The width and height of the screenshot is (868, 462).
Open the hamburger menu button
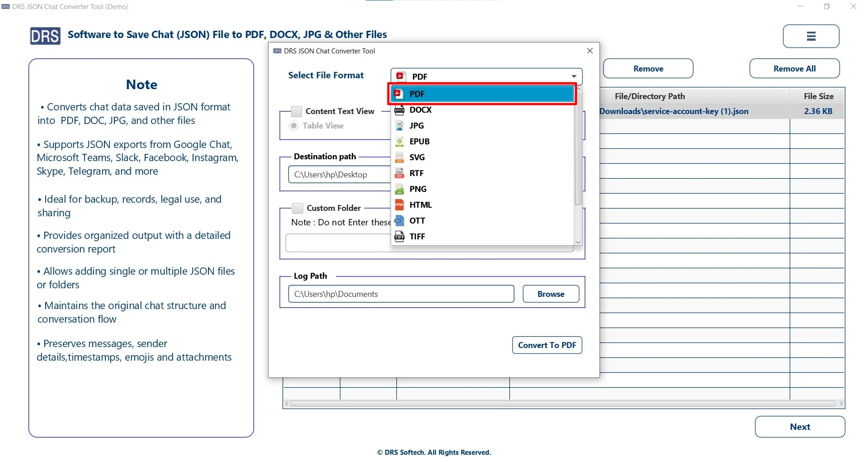811,36
